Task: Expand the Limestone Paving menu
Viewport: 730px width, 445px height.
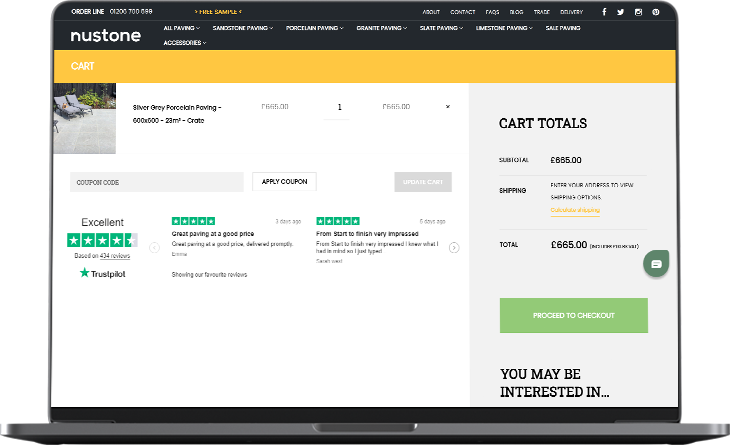Action: pyautogui.click(x=504, y=28)
